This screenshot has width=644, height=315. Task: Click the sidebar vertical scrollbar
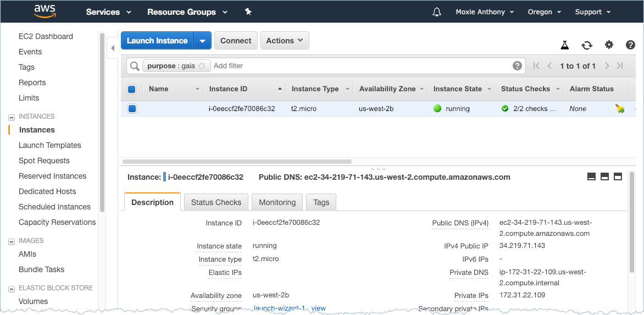[x=102, y=123]
